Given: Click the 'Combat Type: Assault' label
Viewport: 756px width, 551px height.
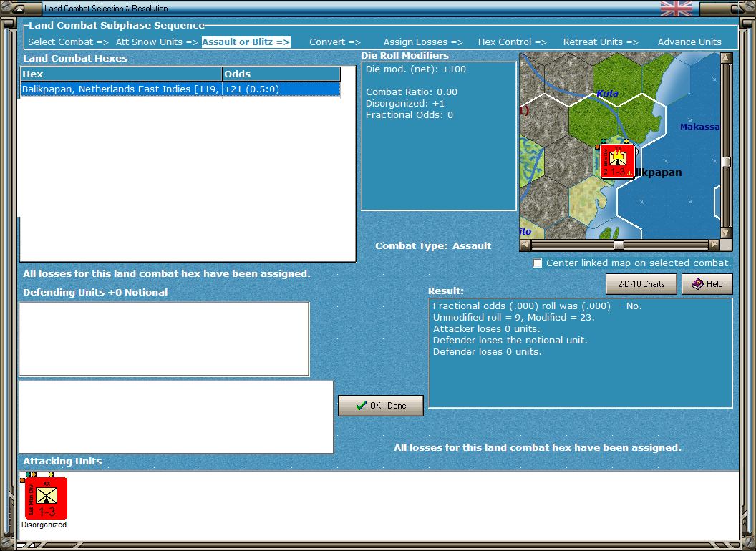Looking at the screenshot, I should (433, 246).
